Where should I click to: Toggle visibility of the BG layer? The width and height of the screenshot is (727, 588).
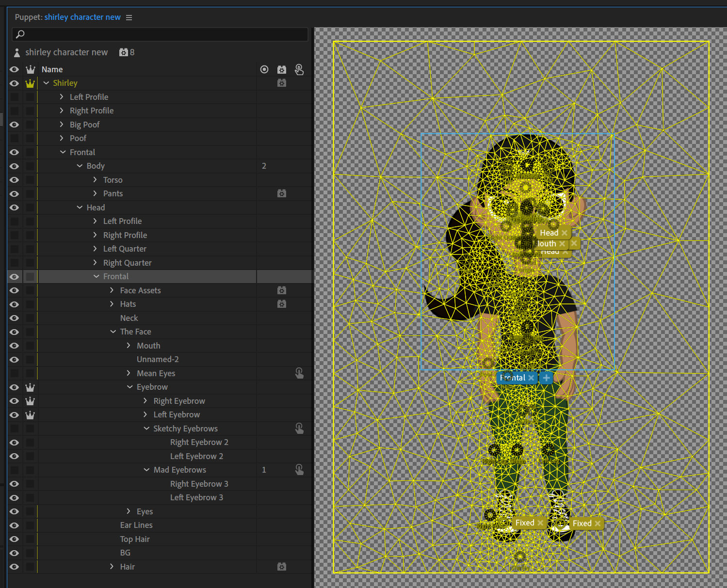(14, 553)
